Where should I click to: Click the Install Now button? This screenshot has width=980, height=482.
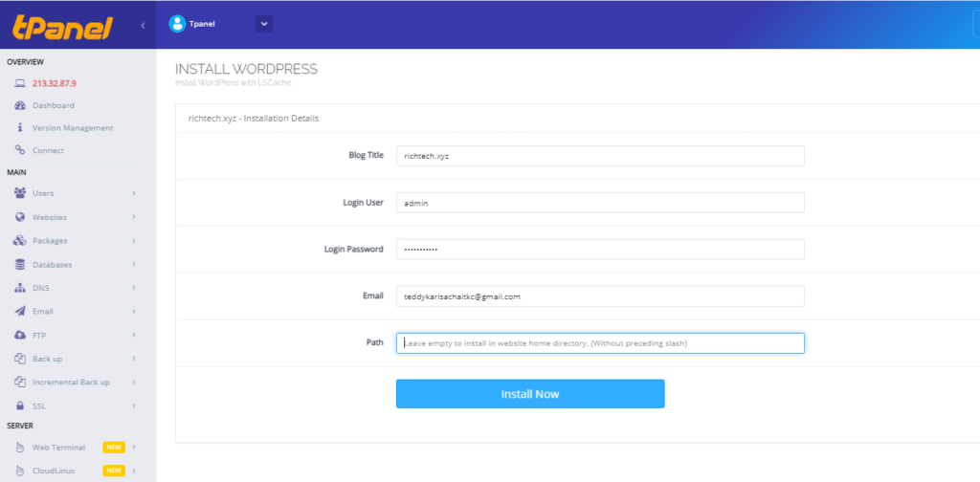530,394
